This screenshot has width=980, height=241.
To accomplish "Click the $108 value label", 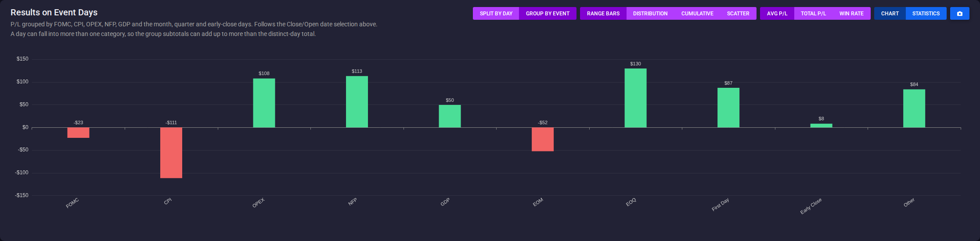I will coord(264,73).
